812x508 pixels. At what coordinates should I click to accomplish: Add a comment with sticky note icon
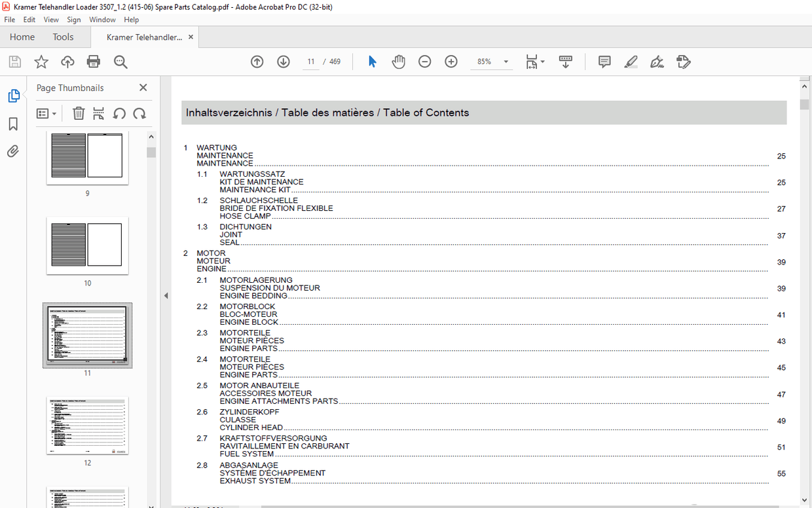click(x=604, y=62)
